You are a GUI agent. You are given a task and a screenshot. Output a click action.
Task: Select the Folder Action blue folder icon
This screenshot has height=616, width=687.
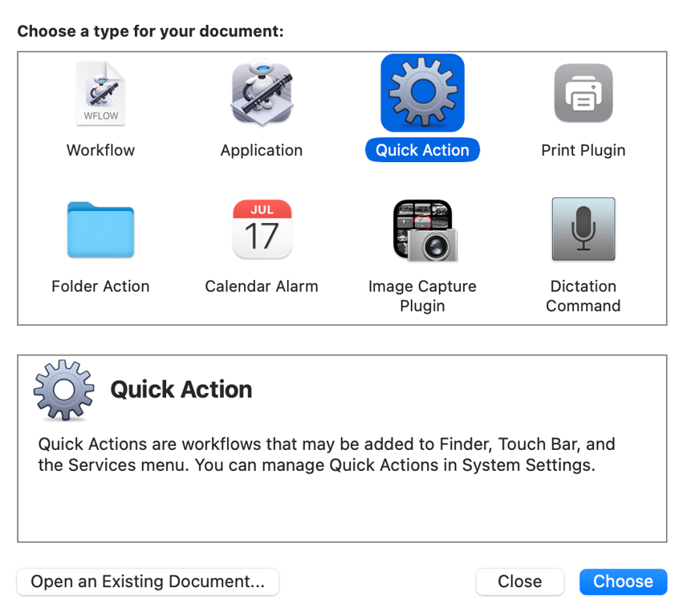point(100,229)
